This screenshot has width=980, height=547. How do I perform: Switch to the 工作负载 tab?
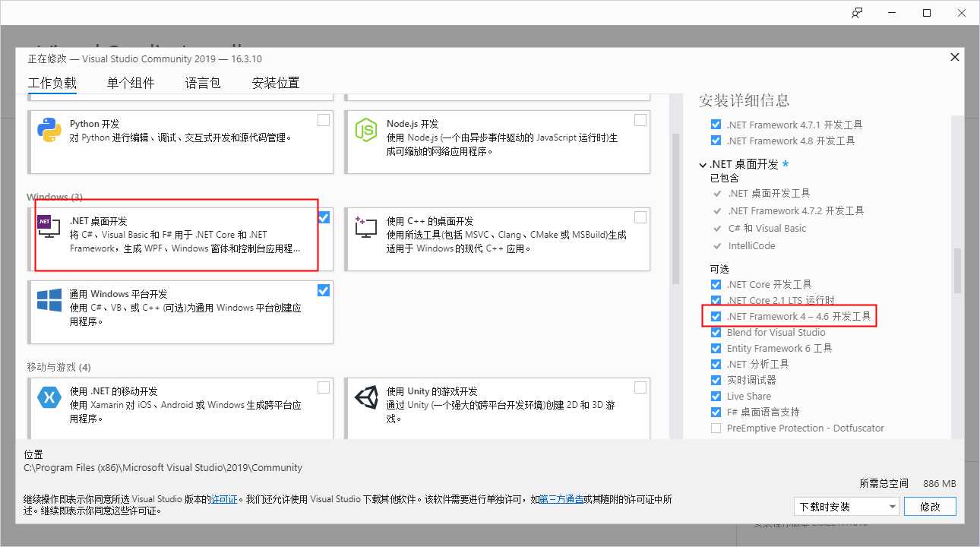click(52, 84)
